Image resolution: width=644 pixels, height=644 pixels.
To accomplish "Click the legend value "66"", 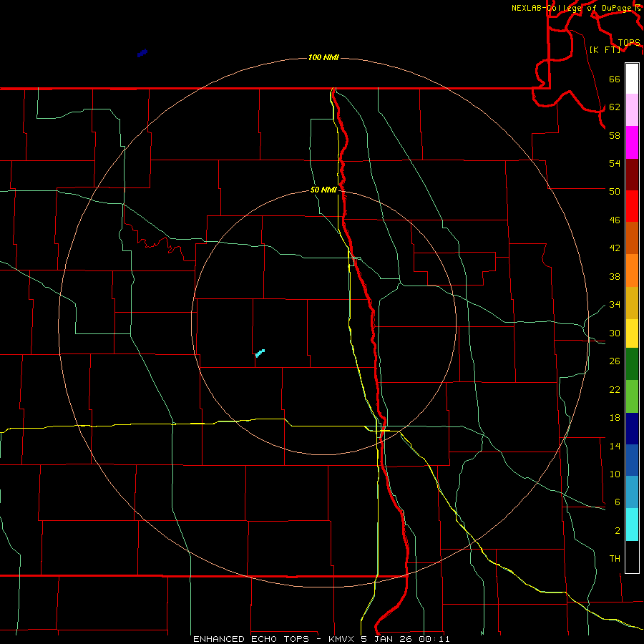I will pos(615,79).
